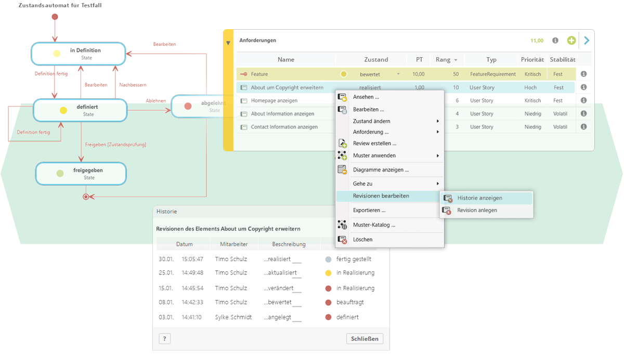Expand the side panel with blue chevron
Viewport: 624px width, 364px height.
click(587, 41)
